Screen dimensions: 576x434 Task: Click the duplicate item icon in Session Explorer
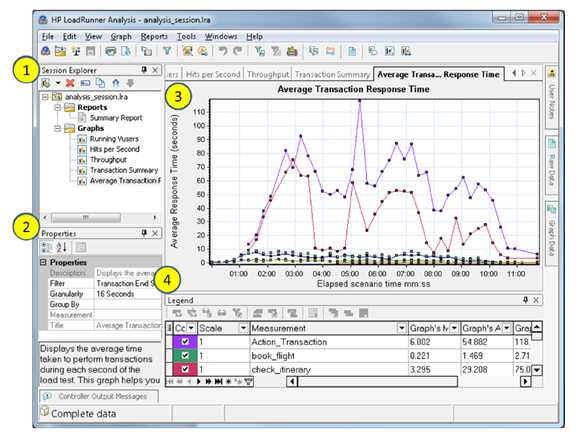pyautogui.click(x=100, y=83)
